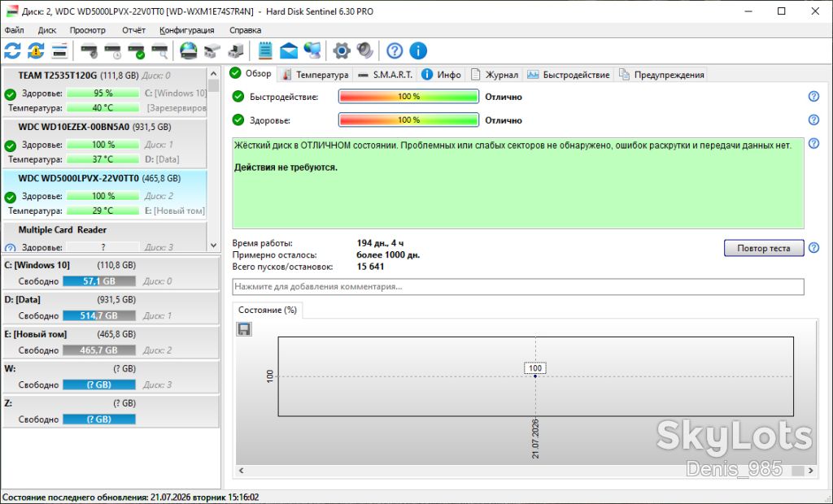Click the disk icon with clock in toolbar

[x=112, y=51]
